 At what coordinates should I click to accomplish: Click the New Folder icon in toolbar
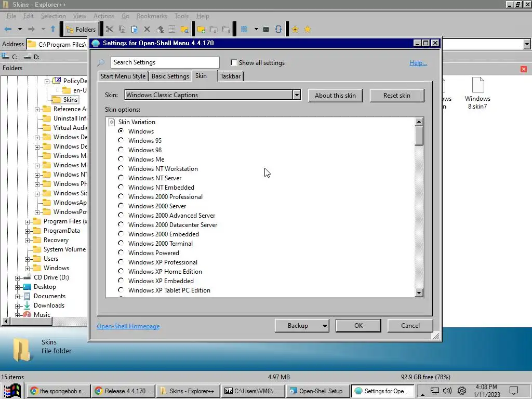pyautogui.click(x=201, y=29)
